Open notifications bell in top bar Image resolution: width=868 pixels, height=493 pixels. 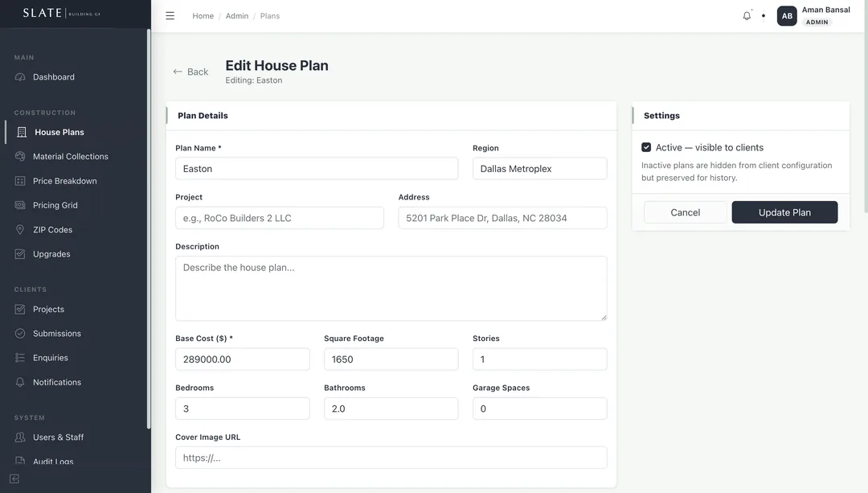click(747, 16)
